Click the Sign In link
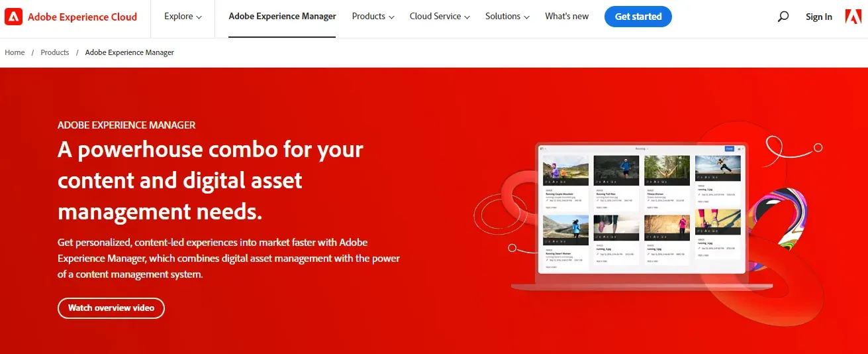Screen dimensions: 868x354 pos(818,17)
